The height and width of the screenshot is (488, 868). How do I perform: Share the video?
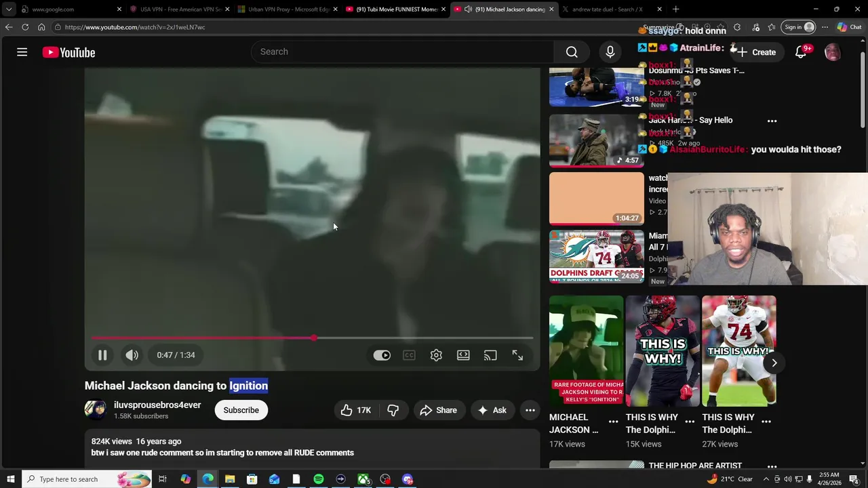point(438,410)
